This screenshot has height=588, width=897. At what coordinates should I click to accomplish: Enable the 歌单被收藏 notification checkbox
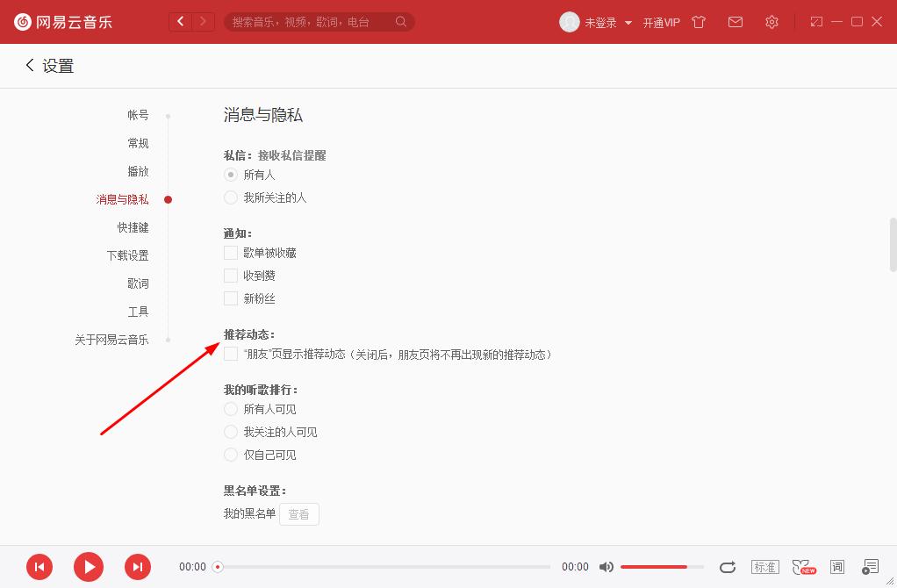click(231, 253)
